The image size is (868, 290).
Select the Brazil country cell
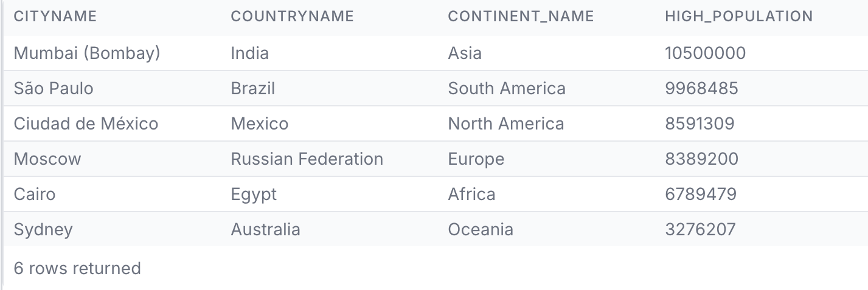(252, 89)
